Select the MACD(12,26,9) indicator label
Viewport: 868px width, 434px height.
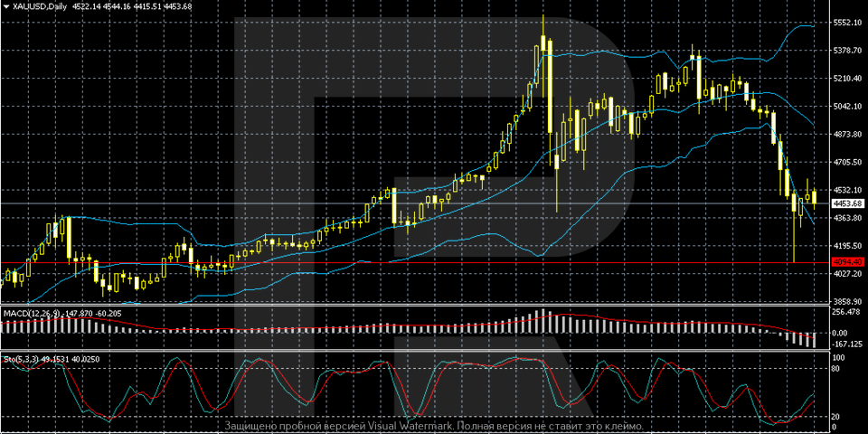click(x=33, y=313)
